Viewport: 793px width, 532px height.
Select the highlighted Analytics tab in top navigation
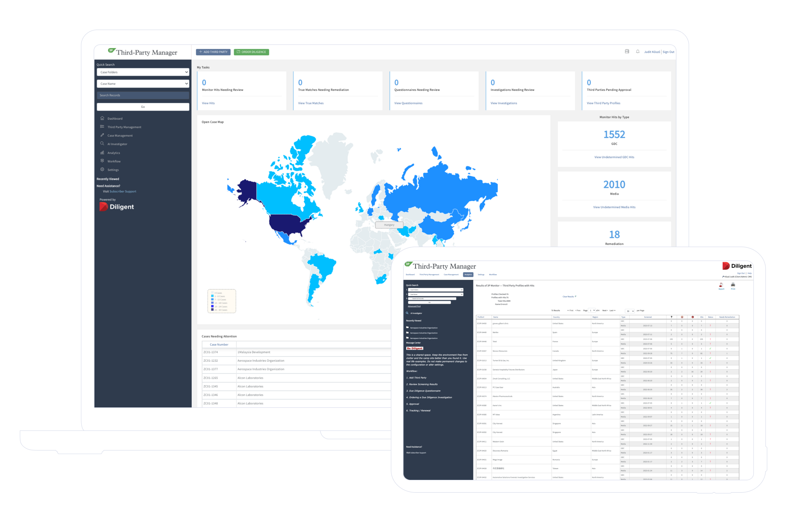click(x=468, y=274)
